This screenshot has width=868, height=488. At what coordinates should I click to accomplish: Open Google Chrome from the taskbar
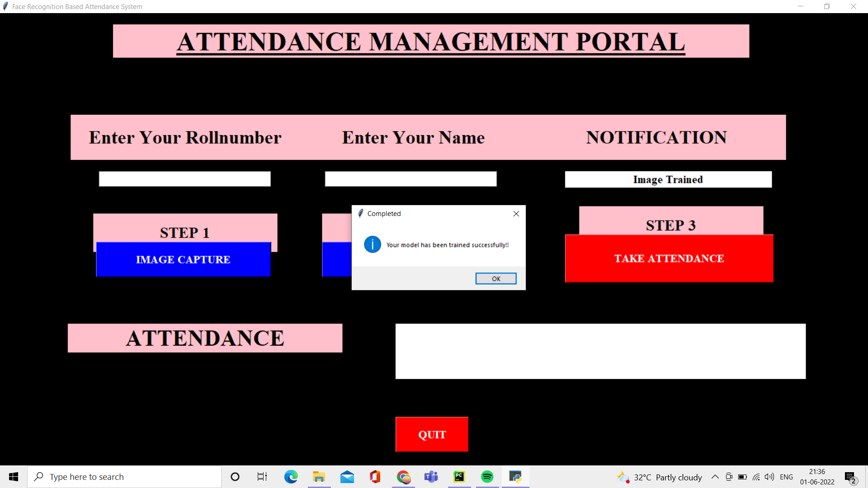click(x=403, y=477)
